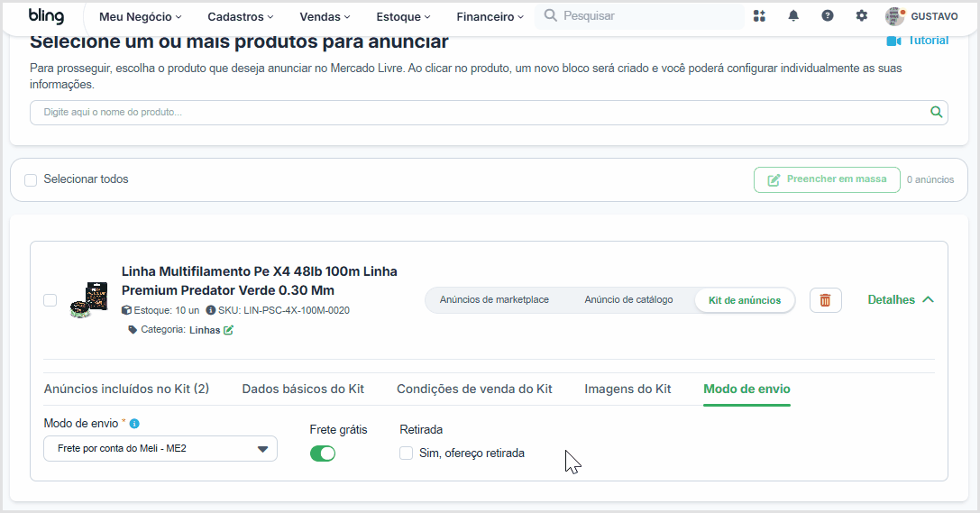
Task: Open the settings gear icon
Action: (861, 16)
